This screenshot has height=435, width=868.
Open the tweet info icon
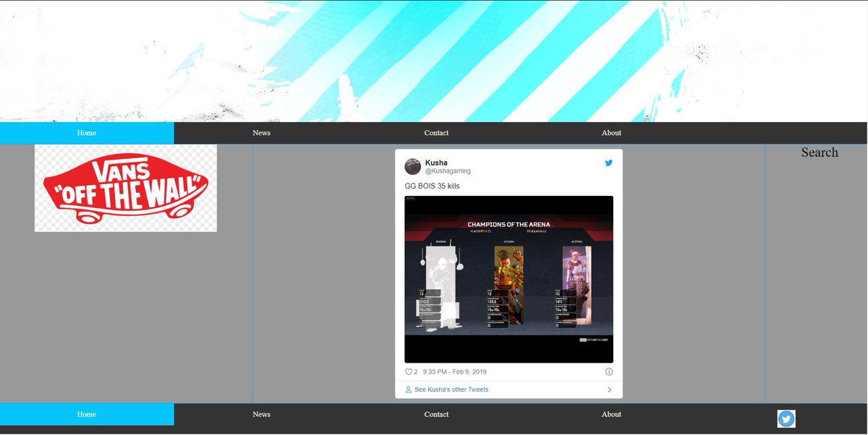click(608, 371)
